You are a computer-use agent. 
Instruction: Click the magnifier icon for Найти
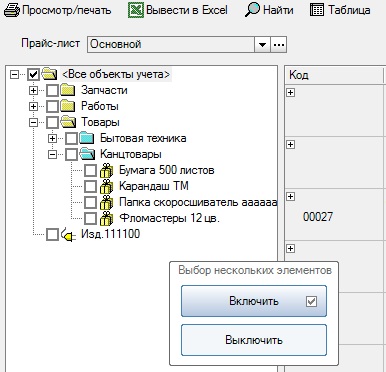tap(252, 10)
